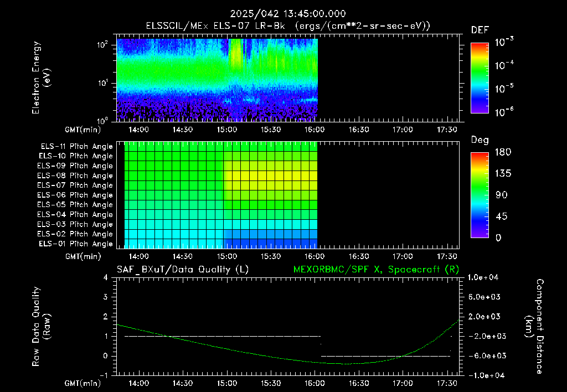This screenshot has width=567, height=392.
Task: Click the GMT(min) label under the spectrogram
Action: pyautogui.click(x=83, y=130)
